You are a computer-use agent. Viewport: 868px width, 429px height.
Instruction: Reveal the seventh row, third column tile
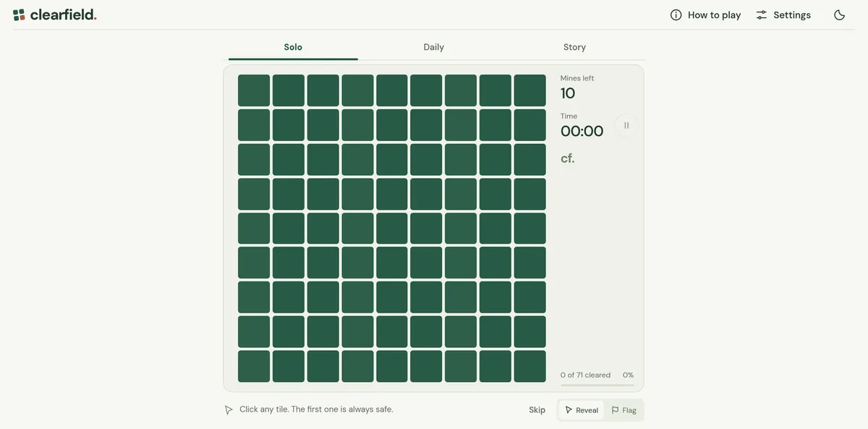(323, 297)
